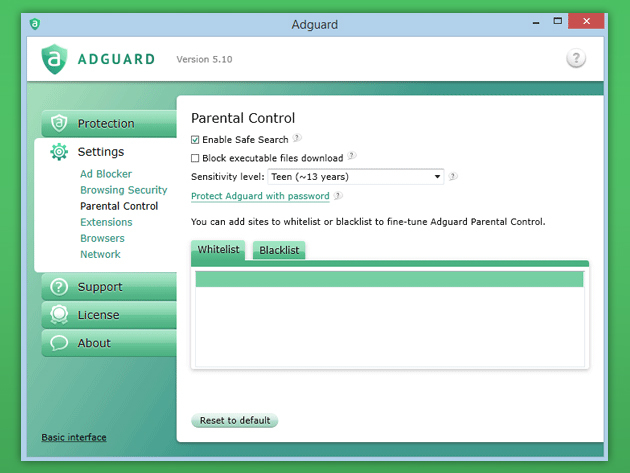Click the Adguard shield logo in header
Image resolution: width=630 pixels, height=473 pixels.
[54, 59]
